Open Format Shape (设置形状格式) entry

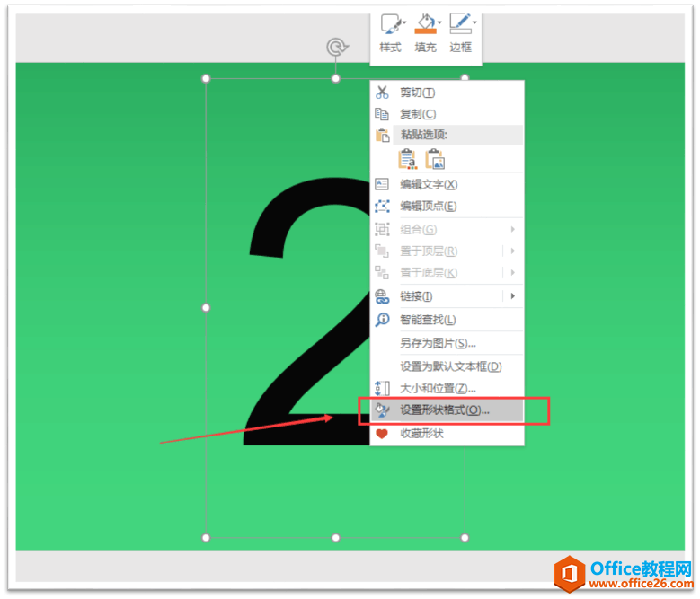coord(447,410)
